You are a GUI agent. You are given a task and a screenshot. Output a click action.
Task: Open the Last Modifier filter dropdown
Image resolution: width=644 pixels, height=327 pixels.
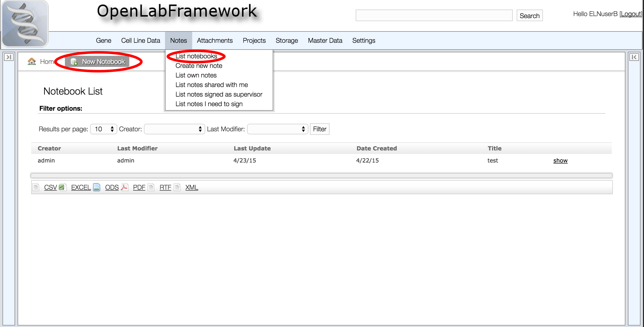277,129
